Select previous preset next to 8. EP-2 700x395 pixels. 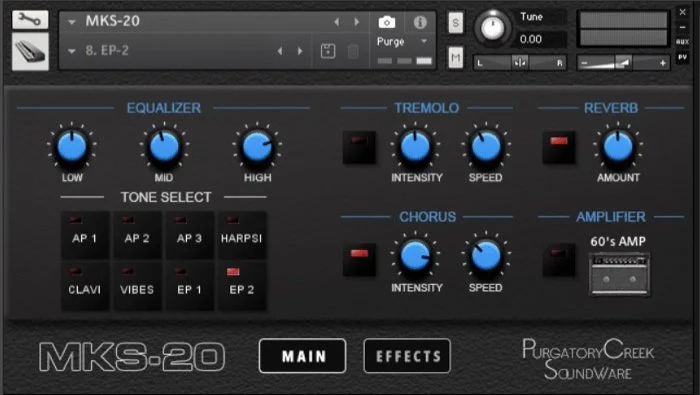click(x=280, y=51)
